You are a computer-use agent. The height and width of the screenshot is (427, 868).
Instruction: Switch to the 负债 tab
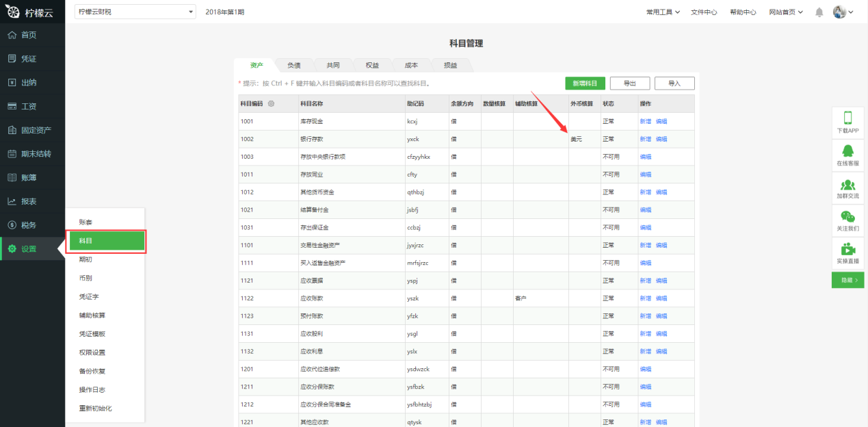294,66
